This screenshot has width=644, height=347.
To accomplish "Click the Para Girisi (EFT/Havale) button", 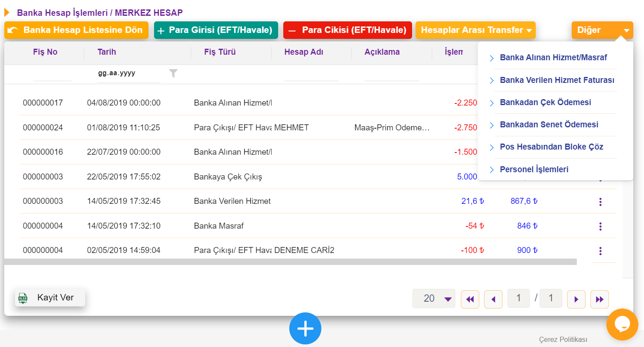I will coord(216,30).
